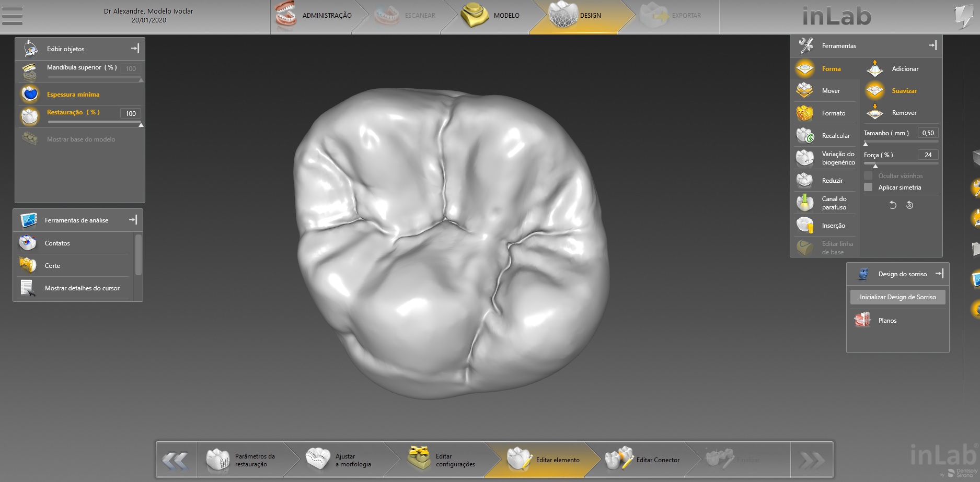Toggle Ocultar vizinhos option
The height and width of the screenshot is (482, 980).
pos(869,175)
